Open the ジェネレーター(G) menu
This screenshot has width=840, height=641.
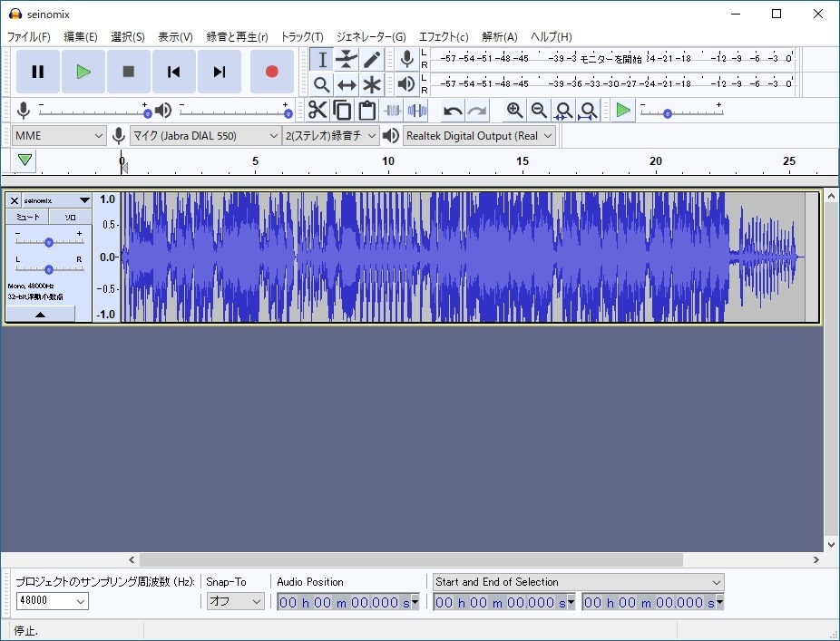(371, 37)
